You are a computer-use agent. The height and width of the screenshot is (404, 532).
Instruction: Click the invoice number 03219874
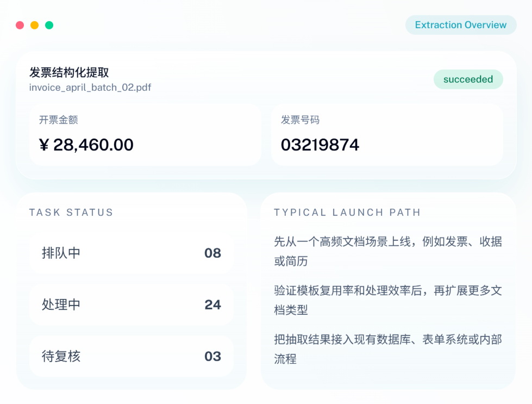(x=320, y=145)
